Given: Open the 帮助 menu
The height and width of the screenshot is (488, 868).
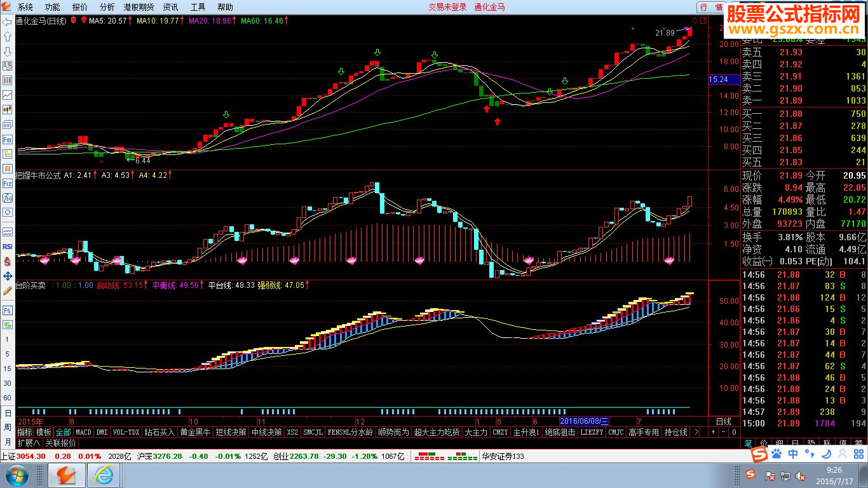Looking at the screenshot, I should coord(225,7).
